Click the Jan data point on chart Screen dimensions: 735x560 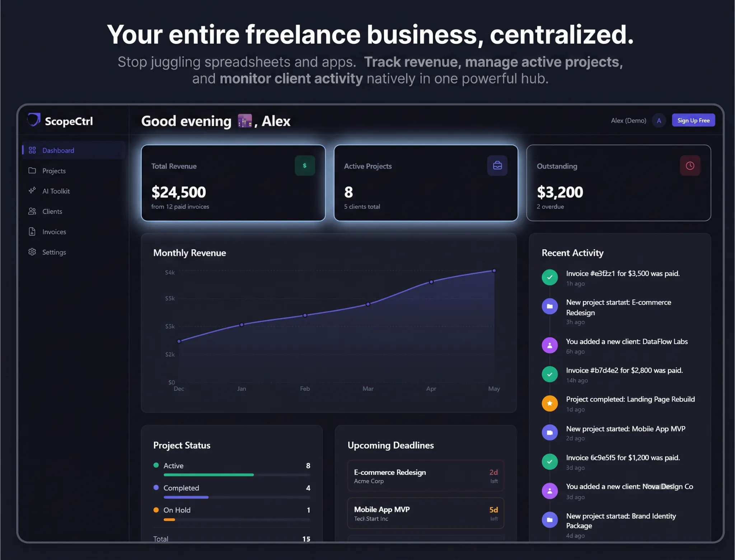coord(242,325)
